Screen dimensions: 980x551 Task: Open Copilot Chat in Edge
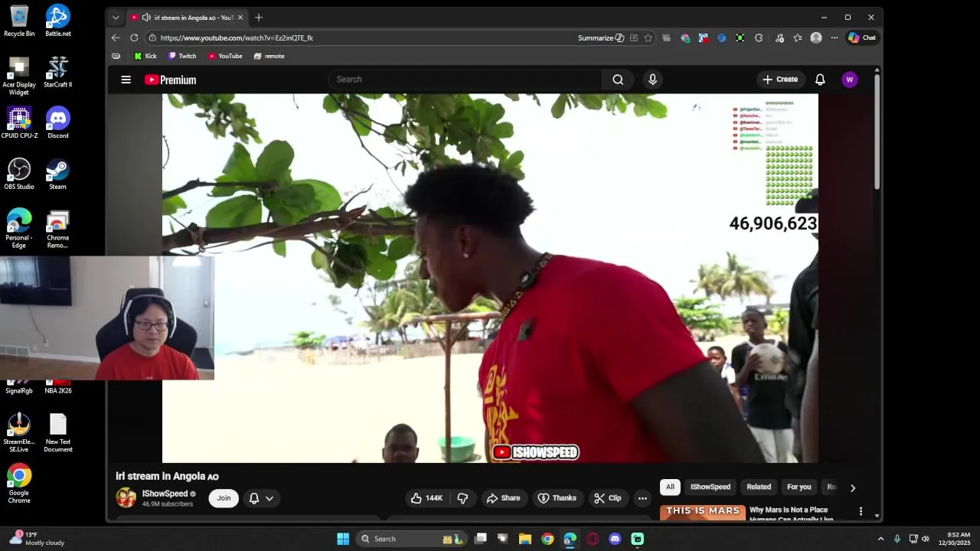tap(862, 37)
